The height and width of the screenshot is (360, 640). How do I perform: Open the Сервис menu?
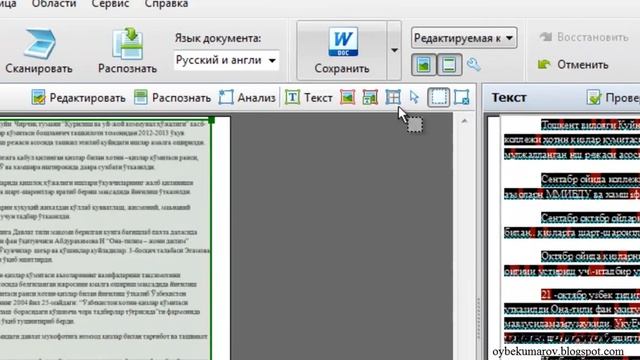(110, 4)
